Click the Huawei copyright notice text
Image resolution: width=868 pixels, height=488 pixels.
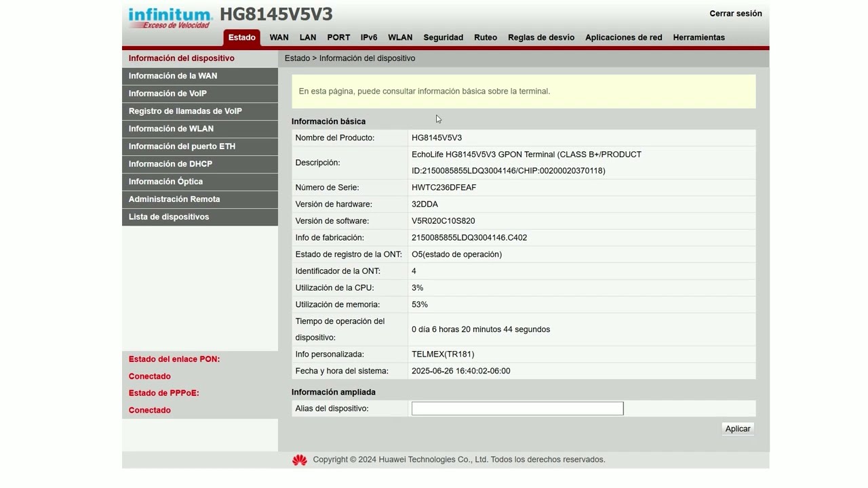pos(459,460)
